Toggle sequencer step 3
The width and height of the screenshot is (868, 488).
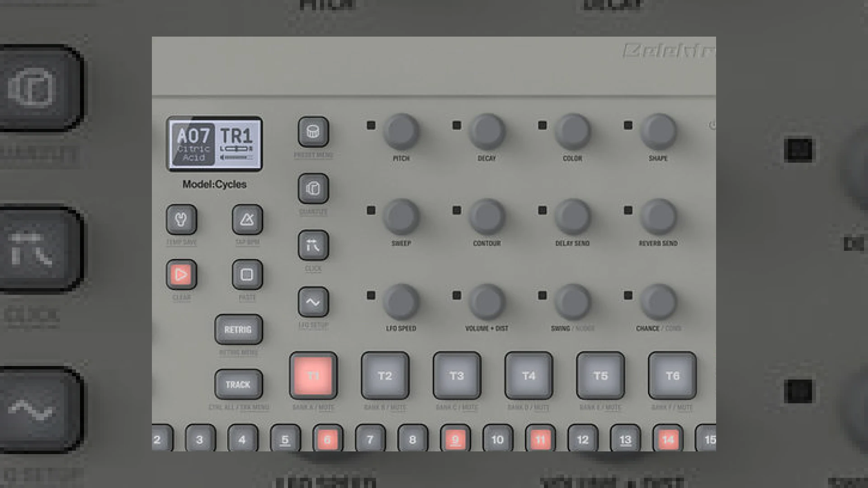pyautogui.click(x=200, y=438)
